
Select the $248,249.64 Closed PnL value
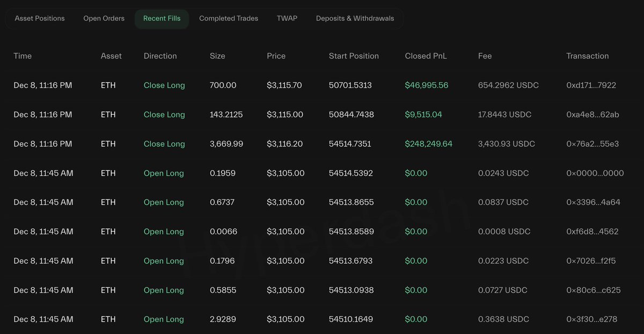tap(428, 144)
